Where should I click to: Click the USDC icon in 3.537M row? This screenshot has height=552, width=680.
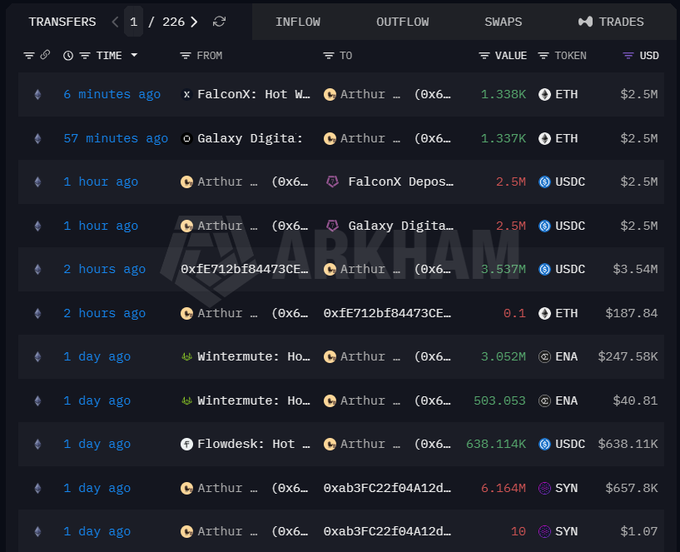pos(544,269)
